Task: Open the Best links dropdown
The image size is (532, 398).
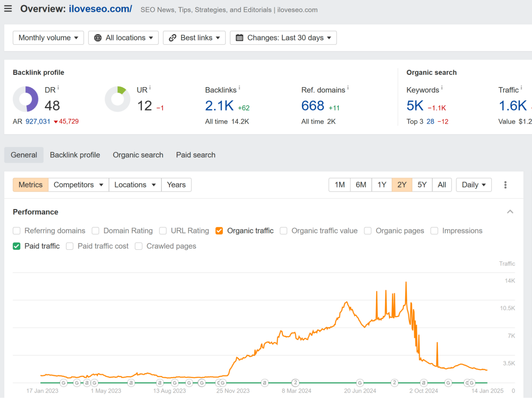Action: (194, 38)
